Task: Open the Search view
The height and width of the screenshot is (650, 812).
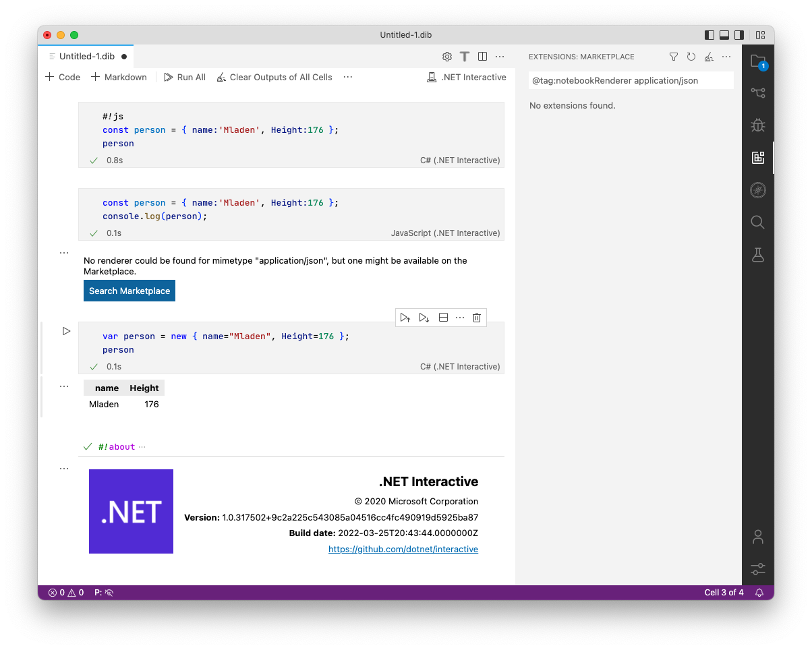Action: [x=758, y=223]
